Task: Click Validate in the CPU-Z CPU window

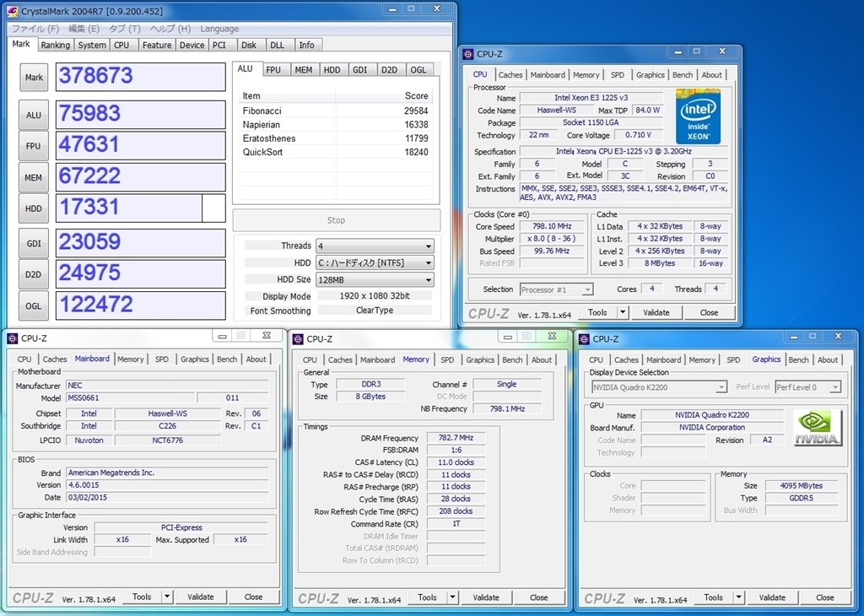Action: 656,312
